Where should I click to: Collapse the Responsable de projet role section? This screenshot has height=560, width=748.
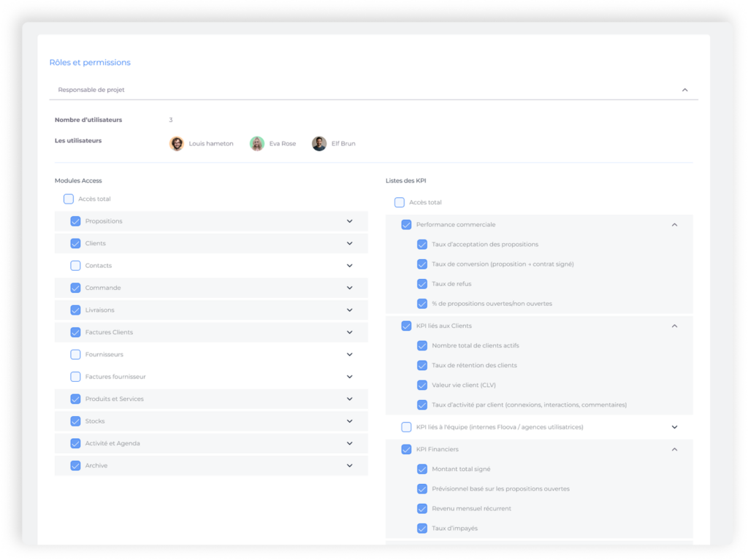[x=684, y=90]
